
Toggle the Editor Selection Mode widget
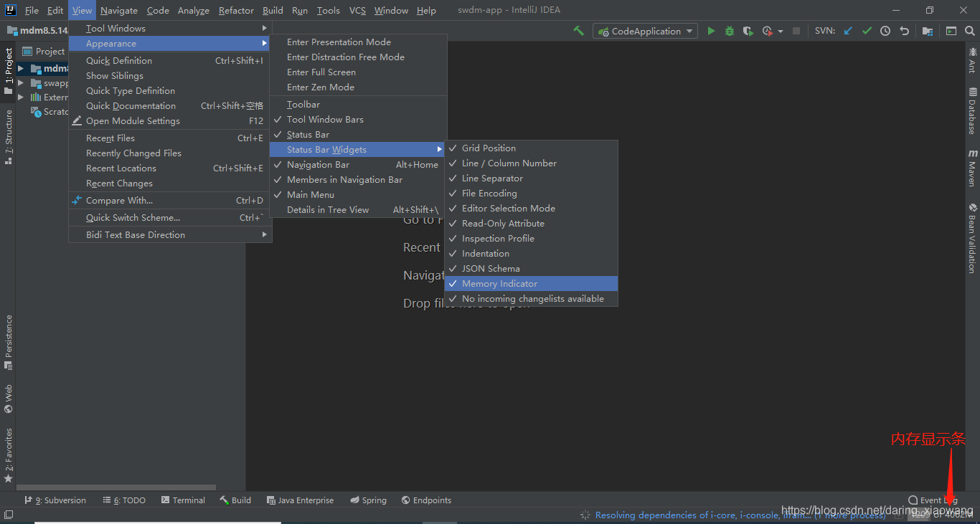[531, 209]
